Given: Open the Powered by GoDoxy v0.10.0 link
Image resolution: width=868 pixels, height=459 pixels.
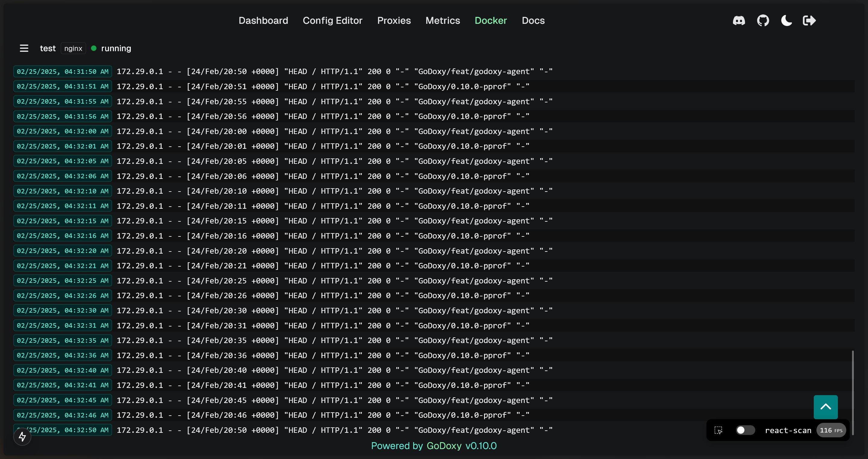Looking at the screenshot, I should (434, 446).
